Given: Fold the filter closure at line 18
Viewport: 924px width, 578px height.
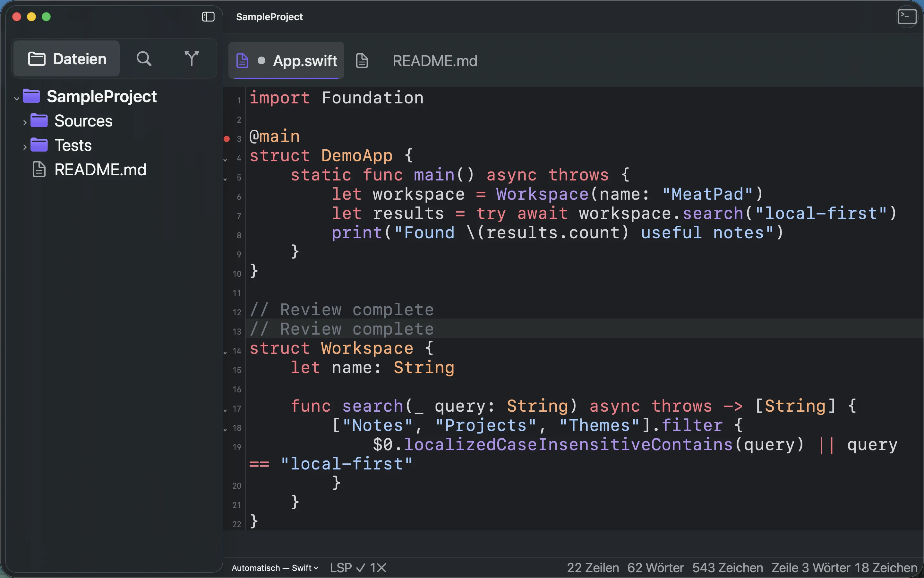Looking at the screenshot, I should point(225,429).
